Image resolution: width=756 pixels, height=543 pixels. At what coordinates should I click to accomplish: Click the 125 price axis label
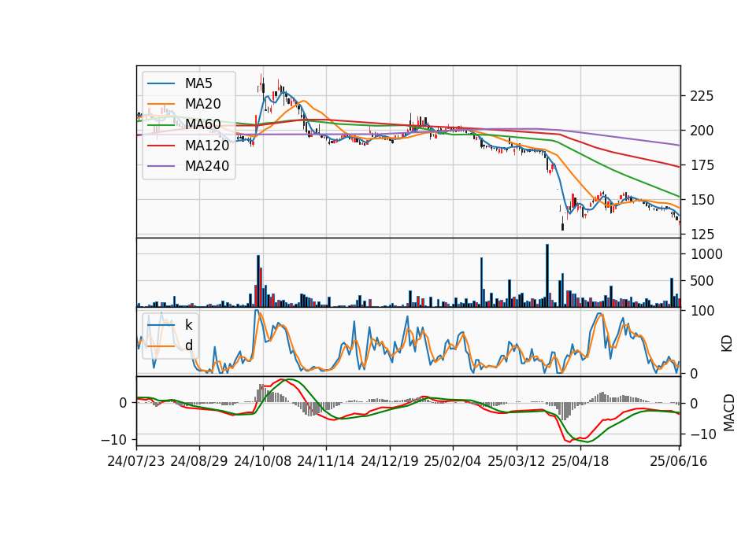(x=702, y=235)
